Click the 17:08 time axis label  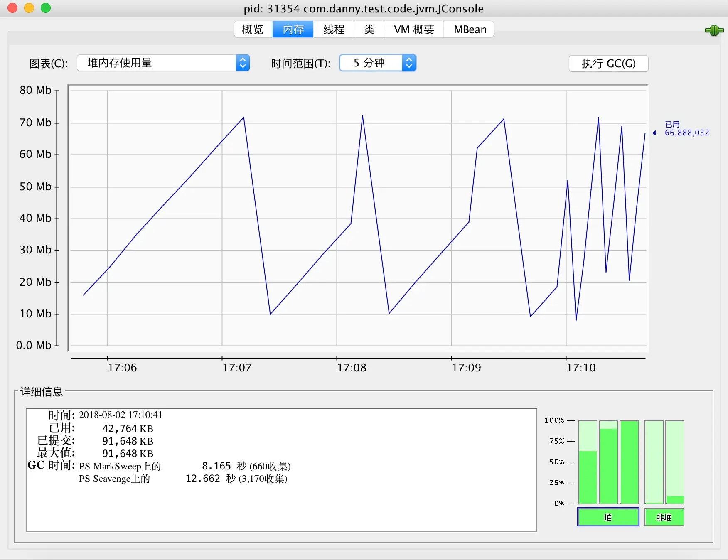(x=352, y=368)
